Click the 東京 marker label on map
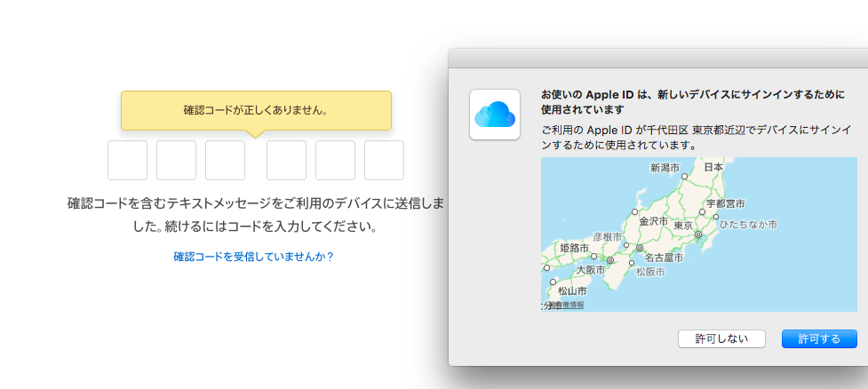868x389 pixels. pyautogui.click(x=684, y=226)
